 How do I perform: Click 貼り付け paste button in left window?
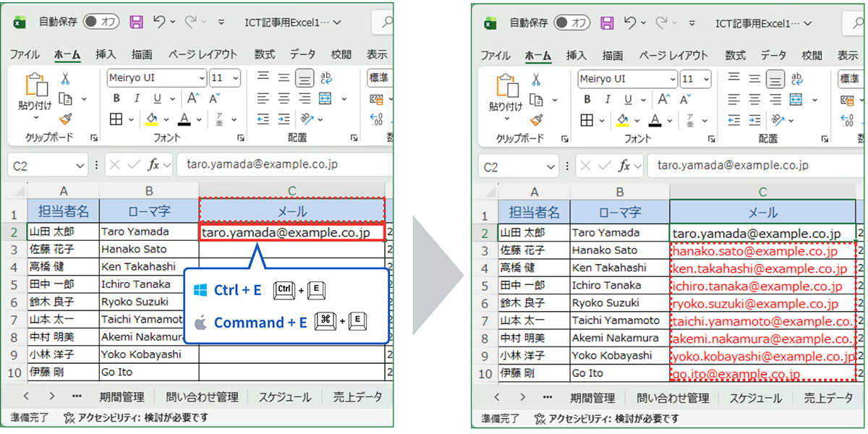[35, 93]
